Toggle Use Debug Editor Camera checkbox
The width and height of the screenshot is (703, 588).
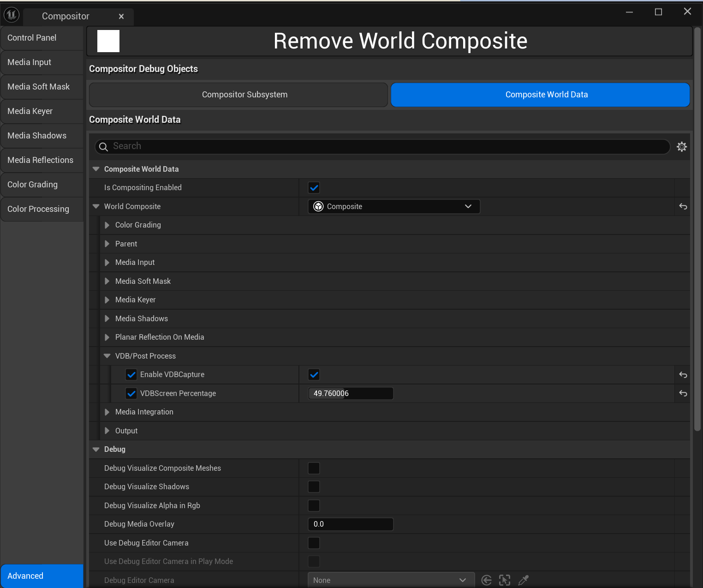click(x=314, y=543)
